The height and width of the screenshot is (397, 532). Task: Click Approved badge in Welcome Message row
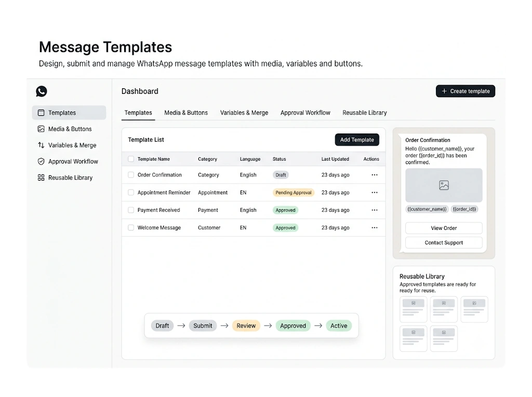click(285, 228)
